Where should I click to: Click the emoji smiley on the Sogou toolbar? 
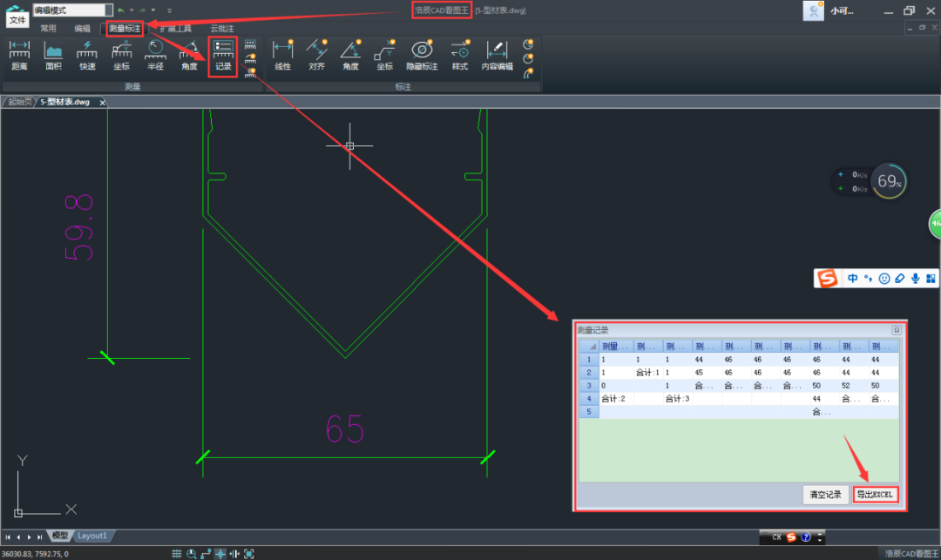[x=884, y=278]
